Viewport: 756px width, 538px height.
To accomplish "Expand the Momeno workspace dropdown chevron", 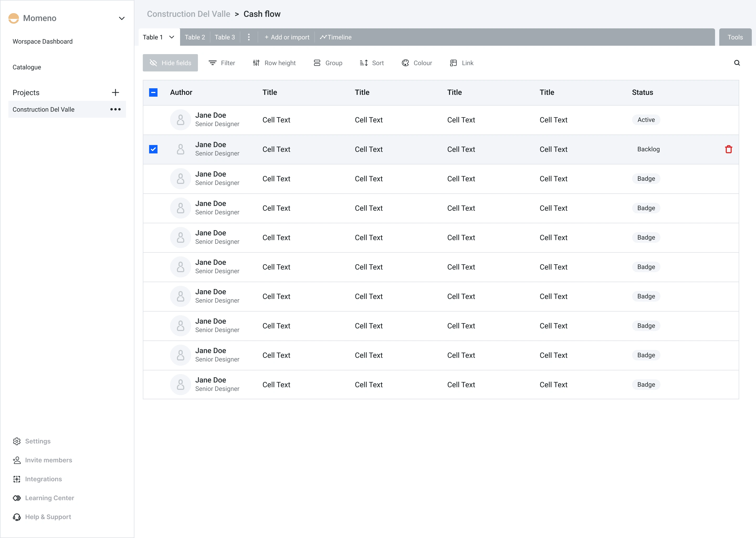I will (x=122, y=18).
